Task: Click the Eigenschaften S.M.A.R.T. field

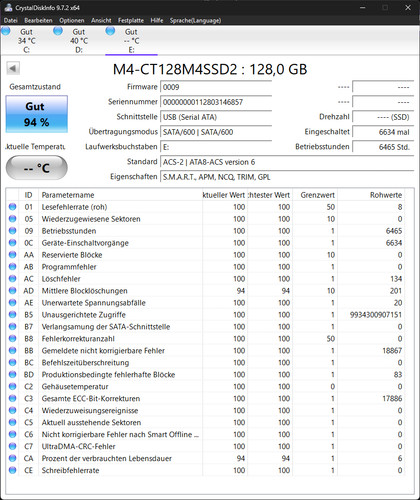Action: coord(287,177)
